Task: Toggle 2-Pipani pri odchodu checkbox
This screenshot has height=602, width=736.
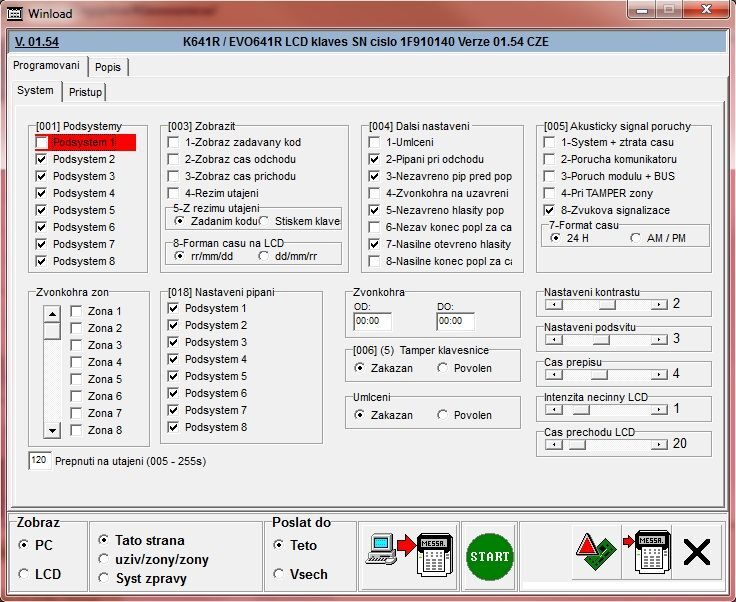Action: click(x=374, y=160)
